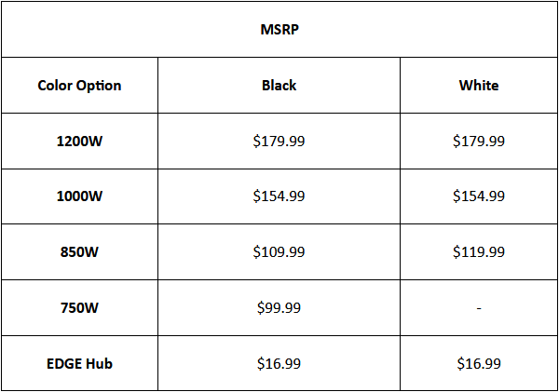Click the MSRP header cell

click(279, 29)
